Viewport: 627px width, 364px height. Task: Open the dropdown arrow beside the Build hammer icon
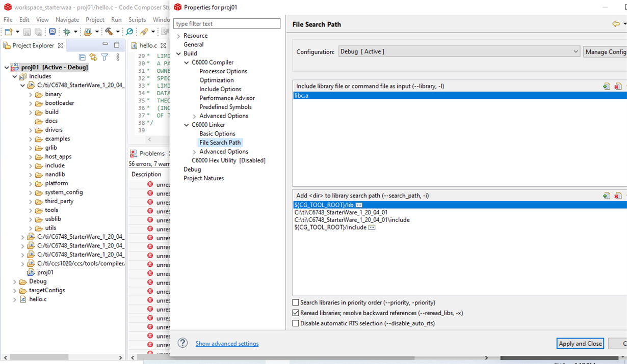pos(118,32)
